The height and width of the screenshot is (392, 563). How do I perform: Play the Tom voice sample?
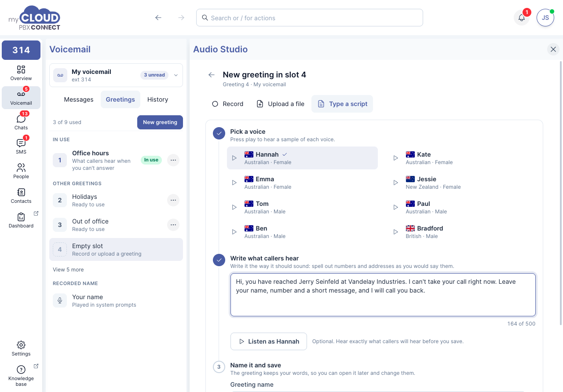point(234,207)
